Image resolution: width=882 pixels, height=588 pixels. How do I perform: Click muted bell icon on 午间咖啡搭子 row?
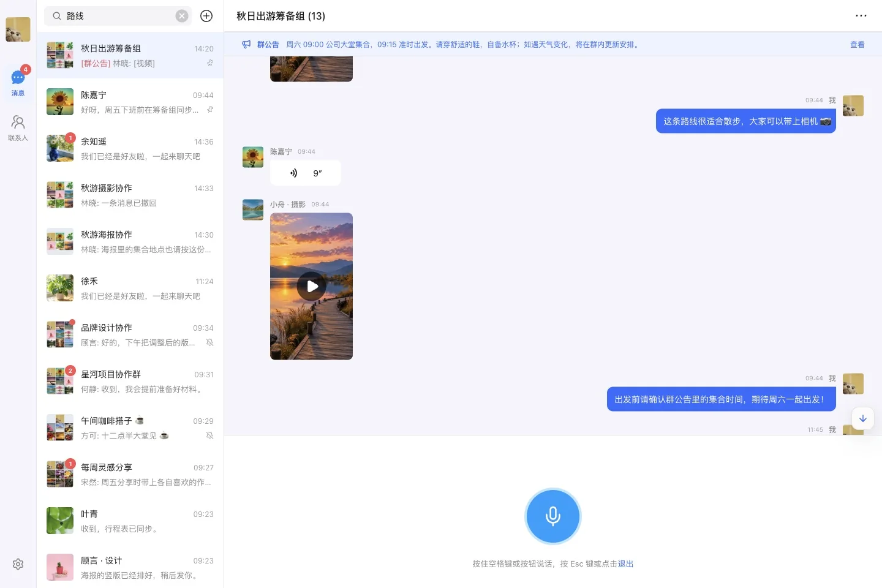tap(209, 435)
